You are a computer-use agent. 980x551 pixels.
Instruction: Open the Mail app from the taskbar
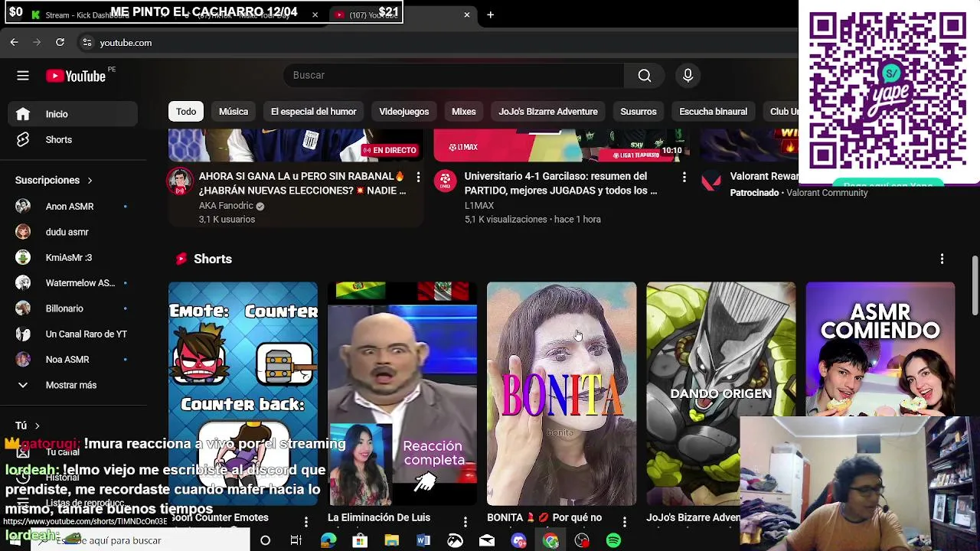(487, 540)
